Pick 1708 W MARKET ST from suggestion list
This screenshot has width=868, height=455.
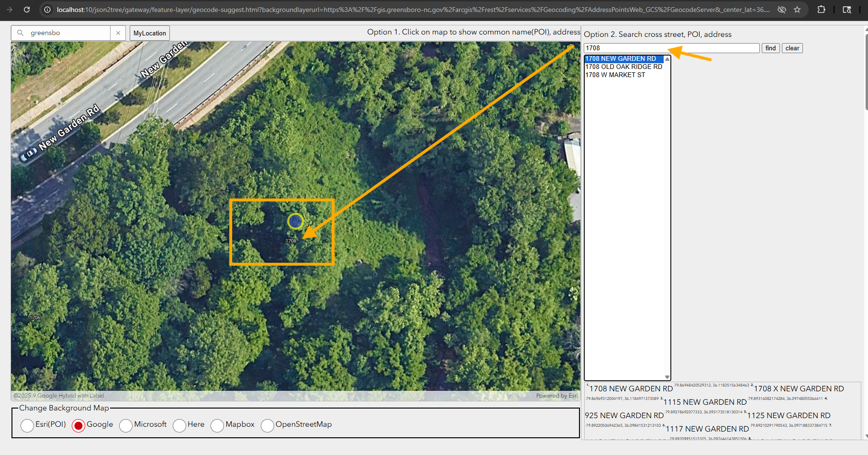tap(615, 75)
